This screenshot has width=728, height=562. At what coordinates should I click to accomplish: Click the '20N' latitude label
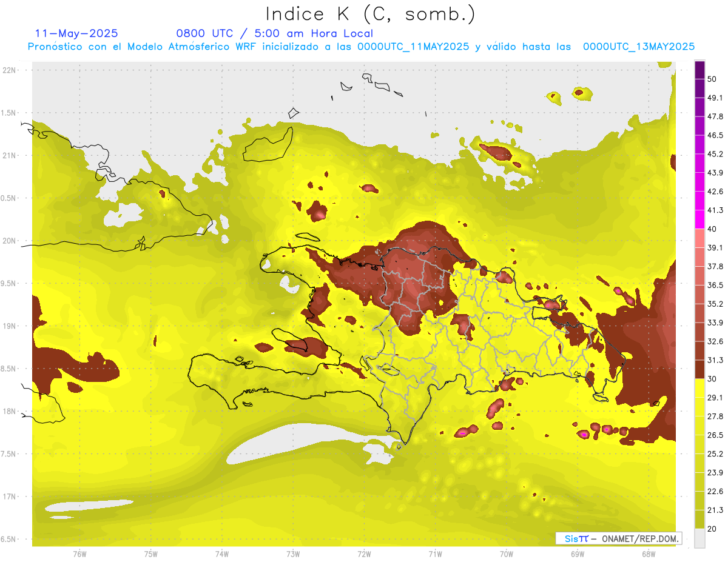tap(10, 241)
